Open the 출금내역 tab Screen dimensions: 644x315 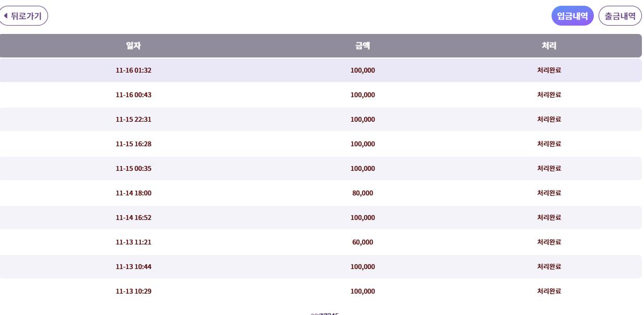tap(620, 16)
